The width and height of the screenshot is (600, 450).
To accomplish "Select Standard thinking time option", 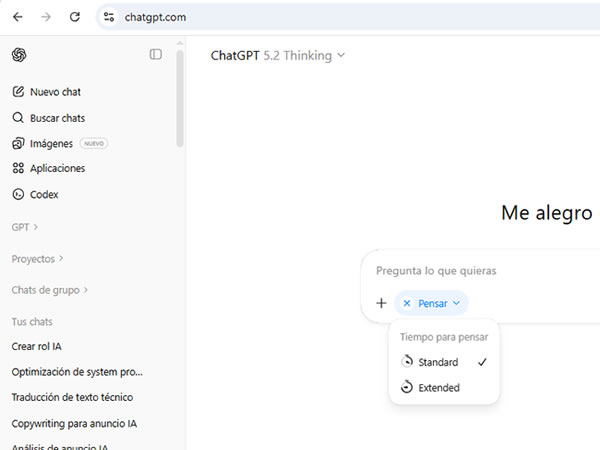I will (x=438, y=362).
